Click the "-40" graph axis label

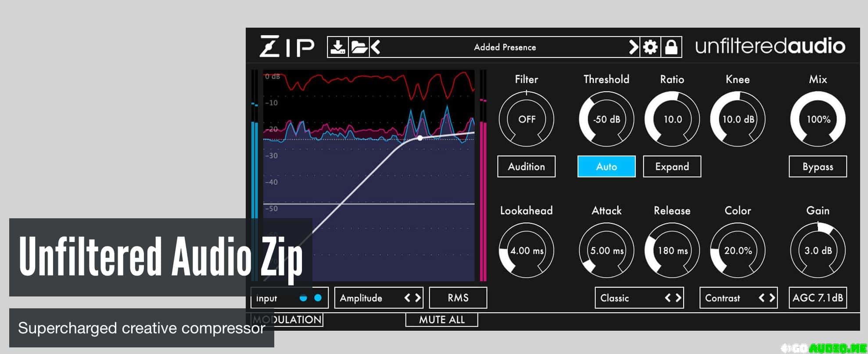[271, 182]
